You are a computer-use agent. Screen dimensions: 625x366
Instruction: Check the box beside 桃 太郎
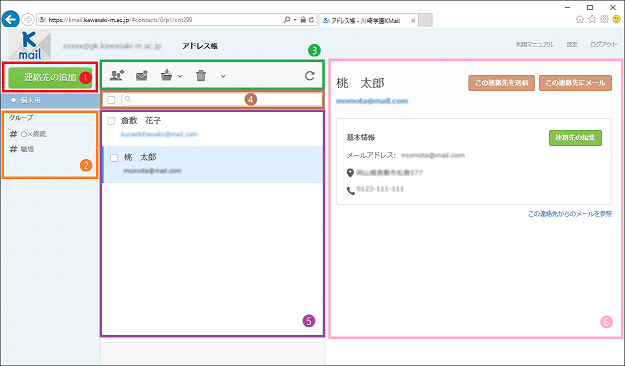click(114, 158)
